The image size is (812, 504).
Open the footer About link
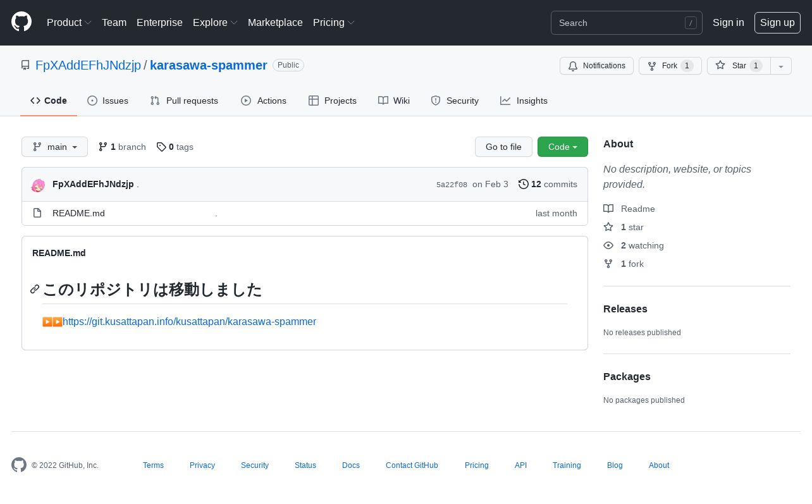pos(659,465)
